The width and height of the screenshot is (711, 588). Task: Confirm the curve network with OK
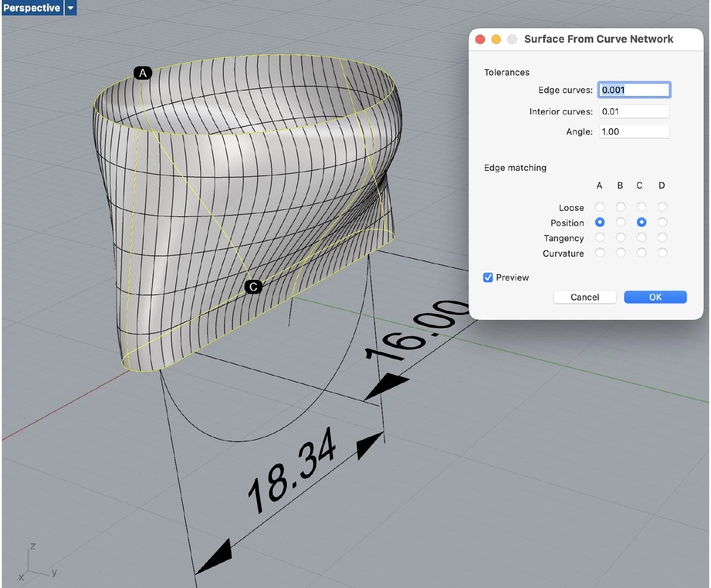click(655, 297)
